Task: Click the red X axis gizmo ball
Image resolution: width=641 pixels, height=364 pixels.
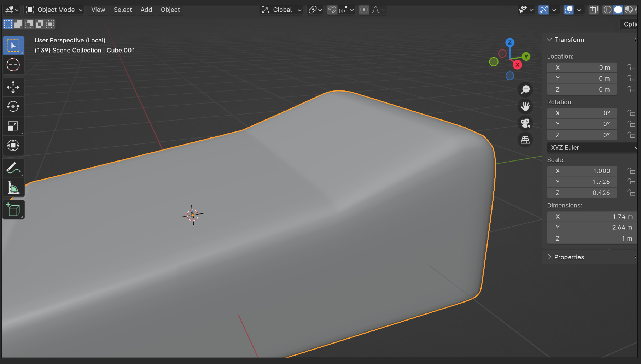Action: (x=517, y=65)
